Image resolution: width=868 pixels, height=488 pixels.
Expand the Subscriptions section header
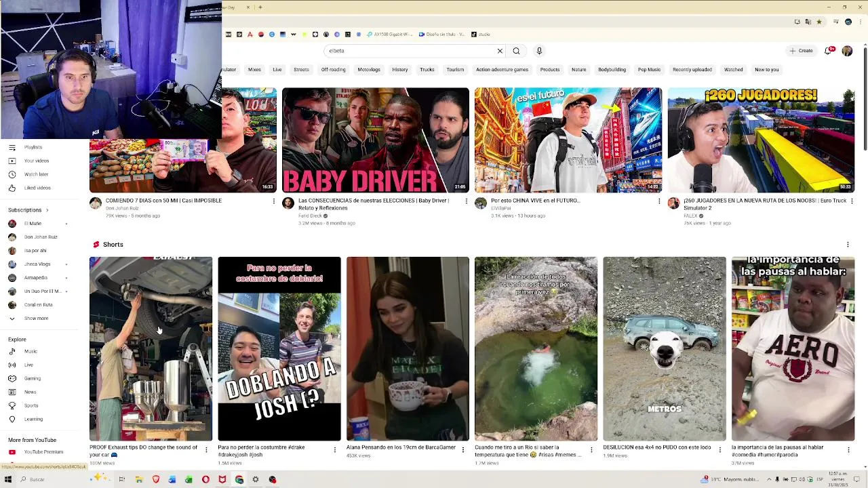pos(28,210)
